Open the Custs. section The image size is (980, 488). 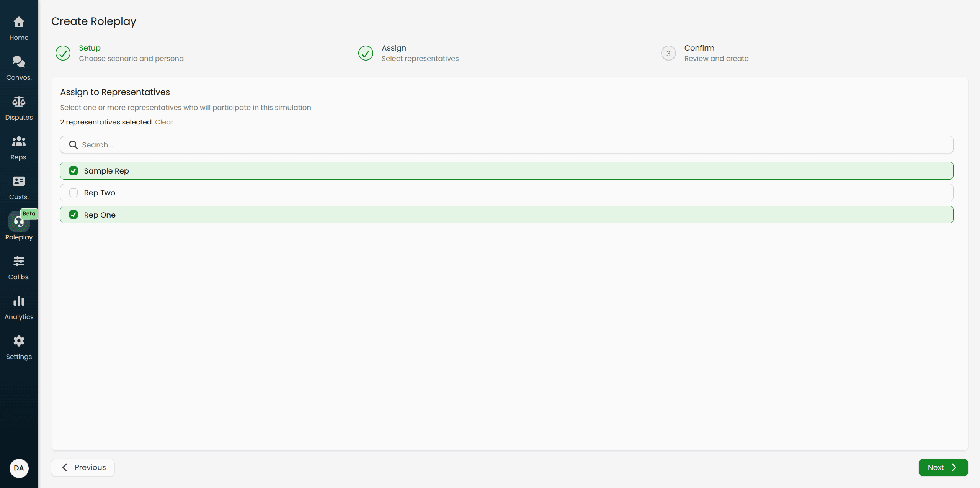tap(19, 187)
